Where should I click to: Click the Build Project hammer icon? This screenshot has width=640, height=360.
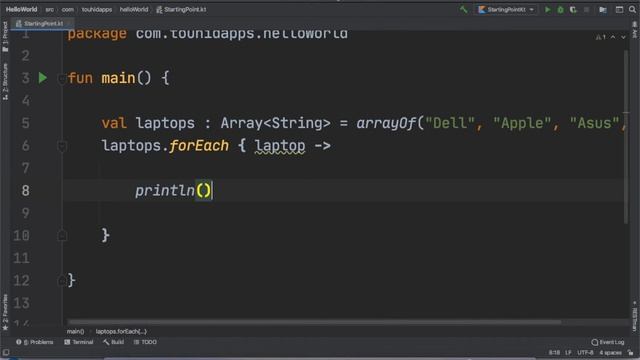click(x=464, y=9)
